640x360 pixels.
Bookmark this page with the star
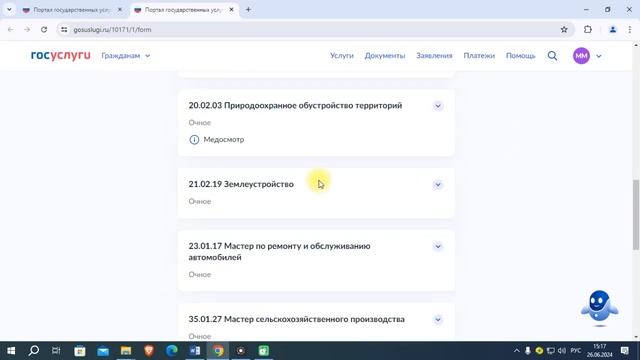coord(564,29)
